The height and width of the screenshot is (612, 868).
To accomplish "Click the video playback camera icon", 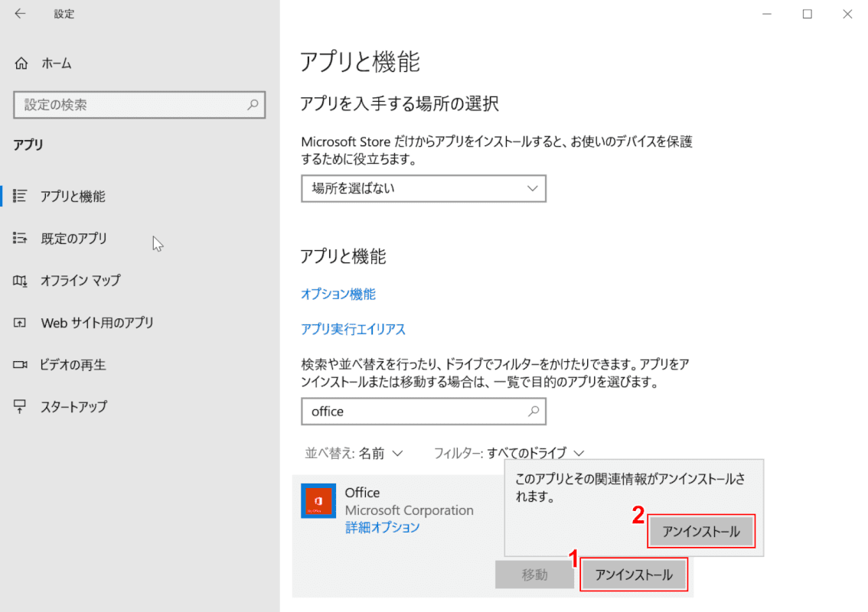I will (20, 365).
